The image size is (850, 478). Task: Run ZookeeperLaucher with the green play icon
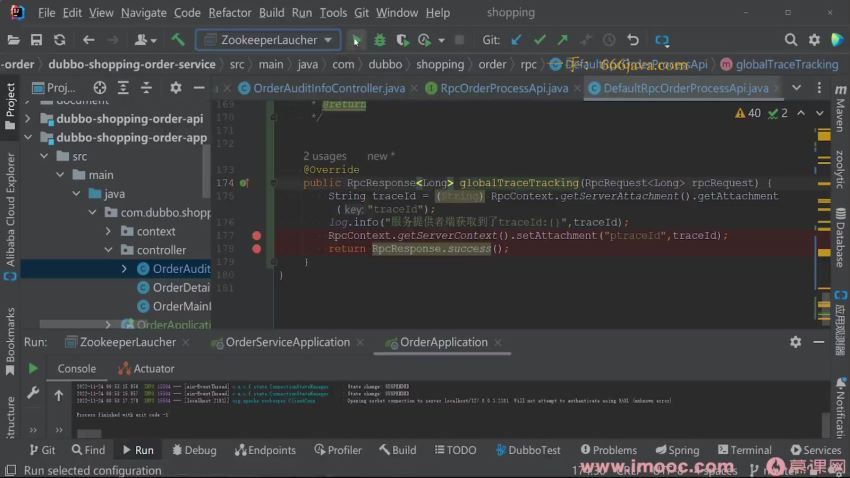(x=356, y=40)
